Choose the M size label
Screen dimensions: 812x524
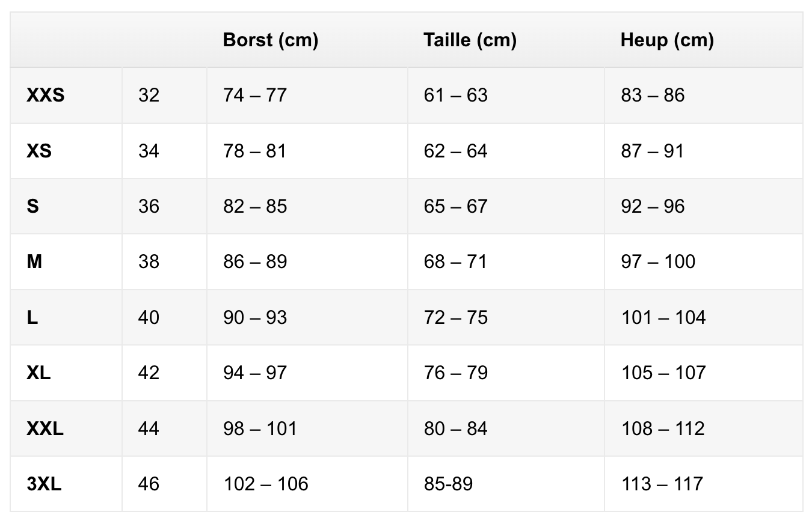[x=34, y=261]
